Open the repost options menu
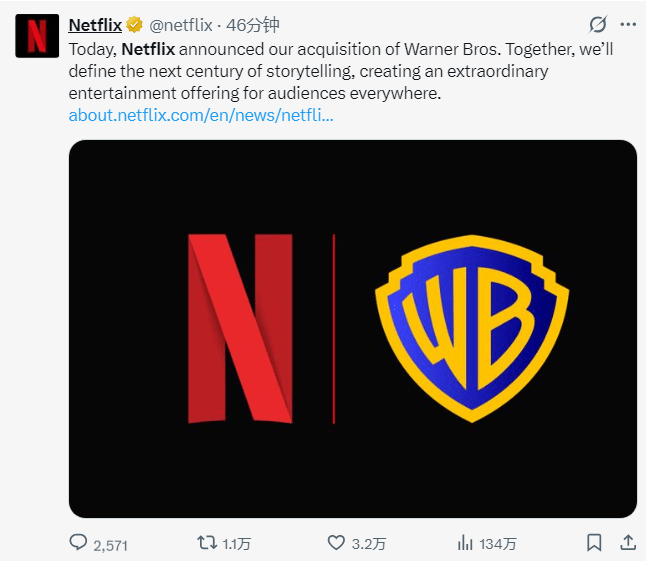This screenshot has width=646, height=561. 206,543
